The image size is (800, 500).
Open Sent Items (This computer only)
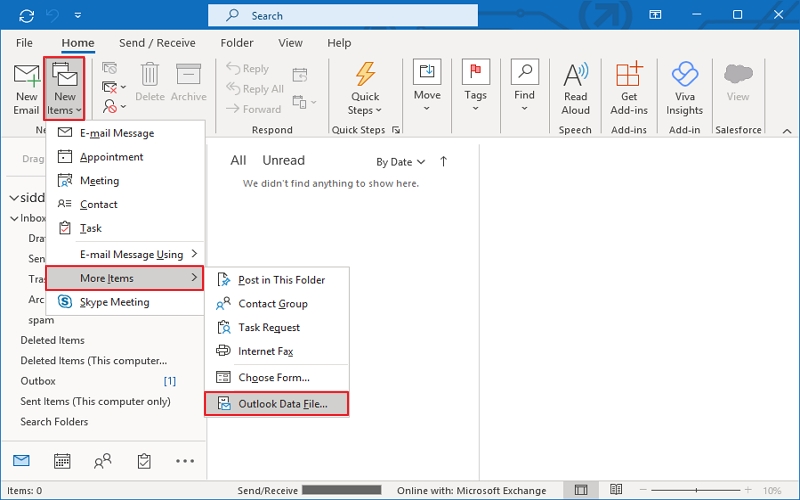point(95,402)
